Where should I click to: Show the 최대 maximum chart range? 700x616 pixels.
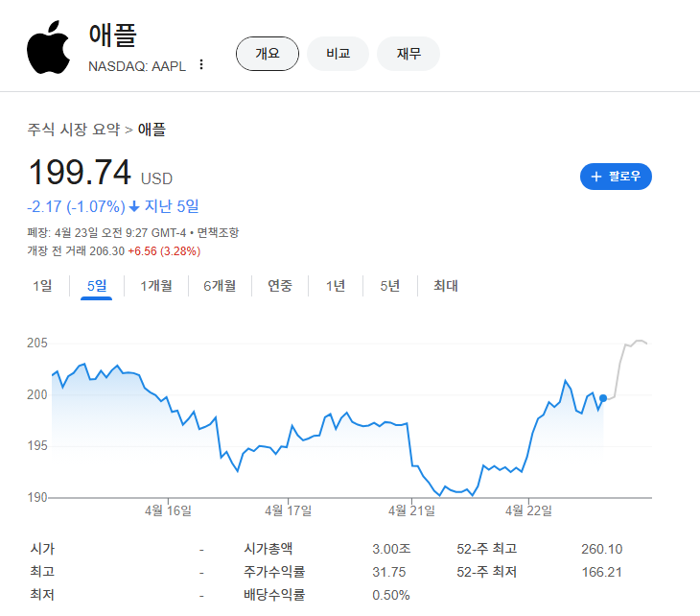tap(446, 286)
